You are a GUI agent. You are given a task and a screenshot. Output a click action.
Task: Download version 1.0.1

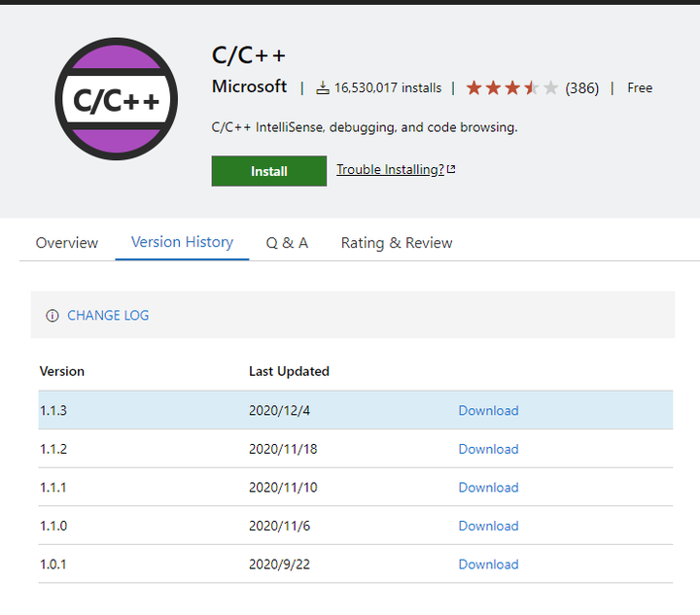click(x=488, y=564)
